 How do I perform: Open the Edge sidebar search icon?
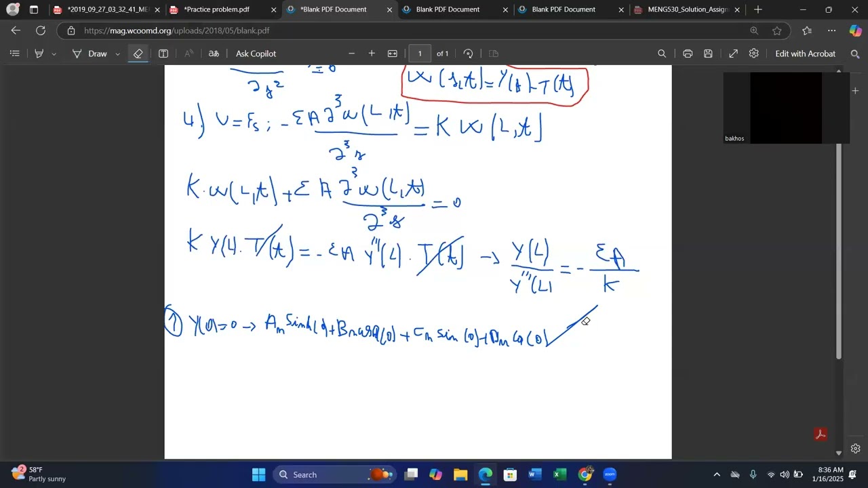(854, 54)
